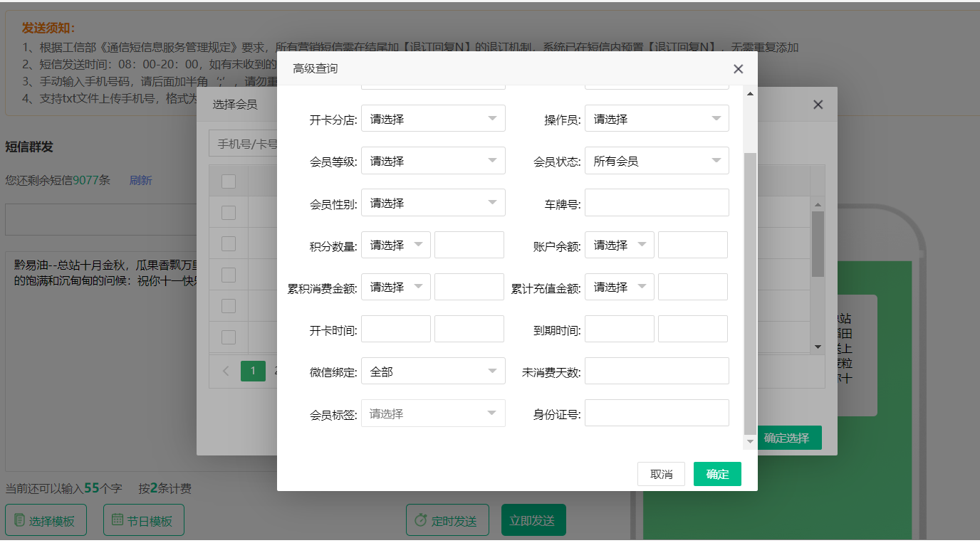The width and height of the screenshot is (980, 543).
Task: Check the first member row checkbox
Action: 229,212
